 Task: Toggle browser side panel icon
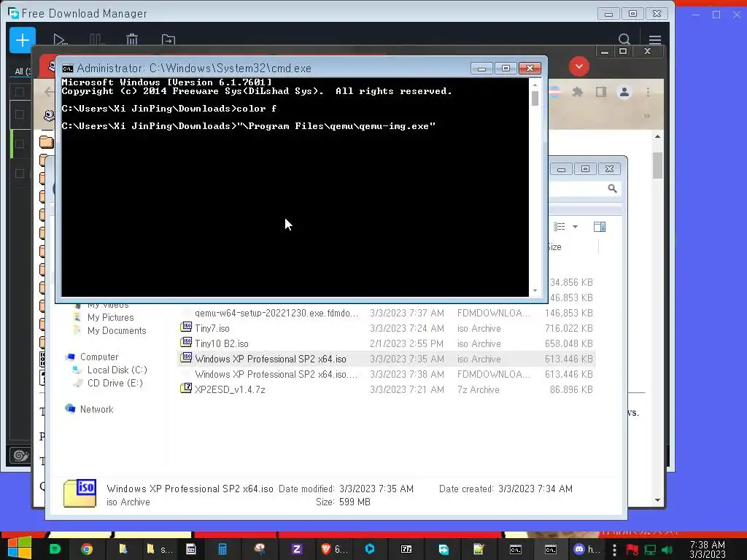click(601, 92)
